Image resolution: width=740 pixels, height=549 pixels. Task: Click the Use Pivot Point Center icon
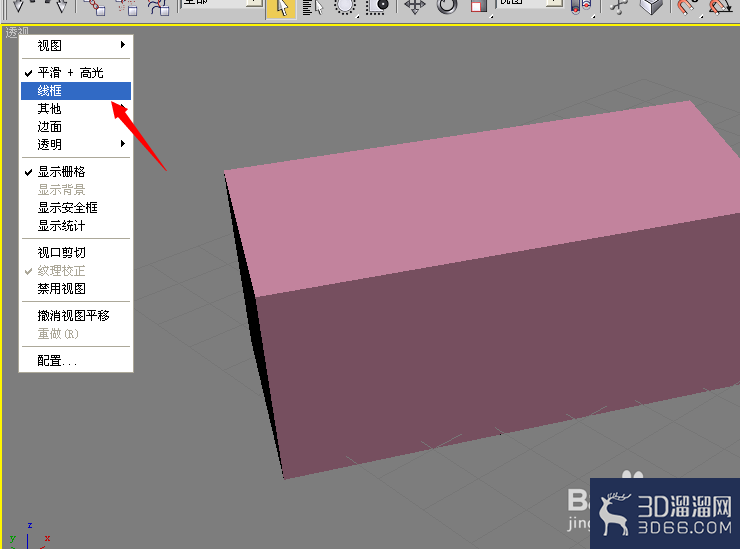(581, 7)
